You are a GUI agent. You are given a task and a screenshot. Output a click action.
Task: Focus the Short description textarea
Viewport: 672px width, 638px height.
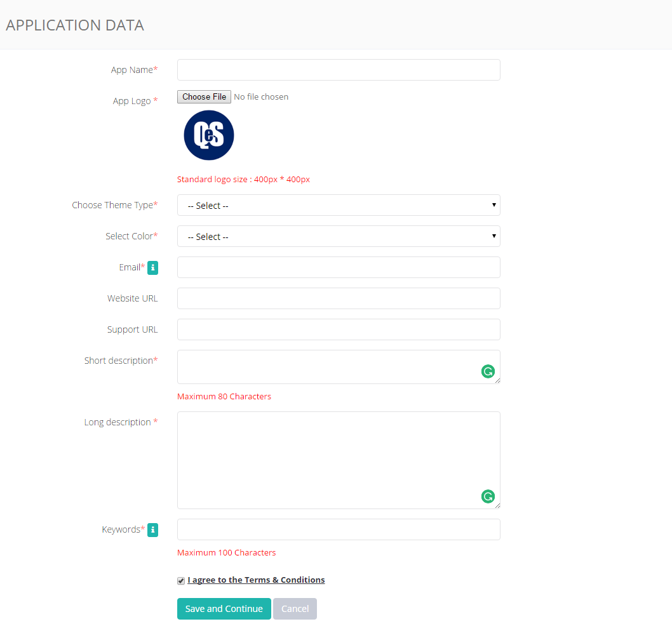[339, 367]
